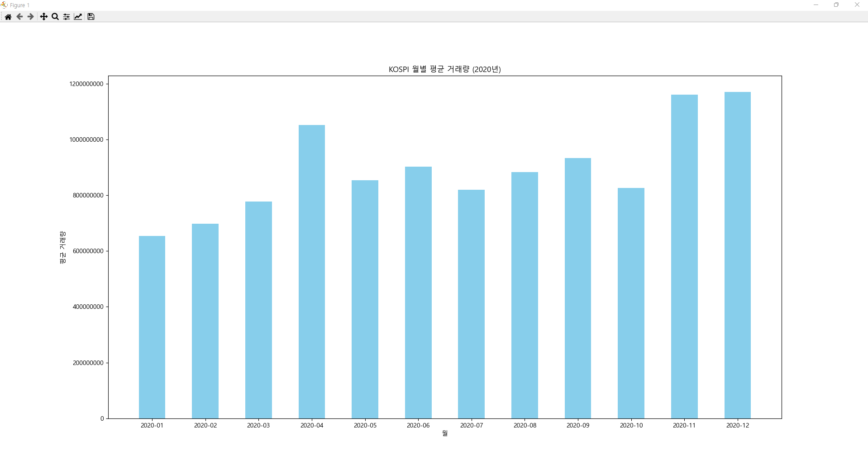Click the 2020-06 x-axis tick label
The height and width of the screenshot is (466, 868).
coord(418,425)
